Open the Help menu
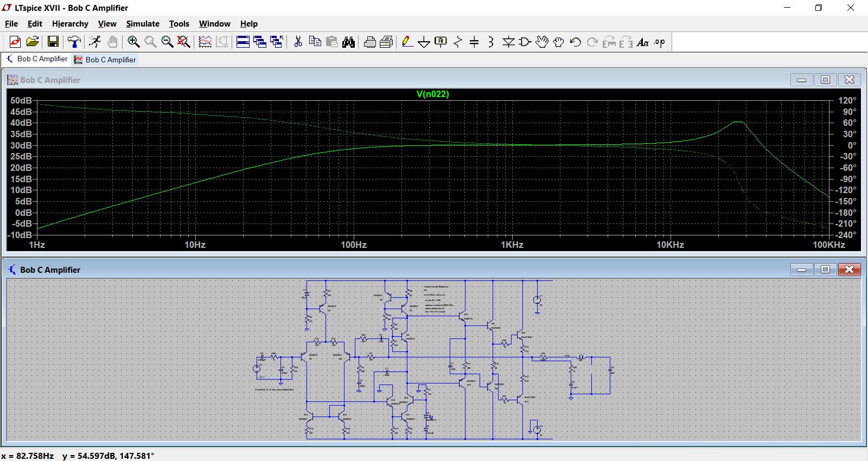Viewport: 868px width, 461px height. (249, 24)
